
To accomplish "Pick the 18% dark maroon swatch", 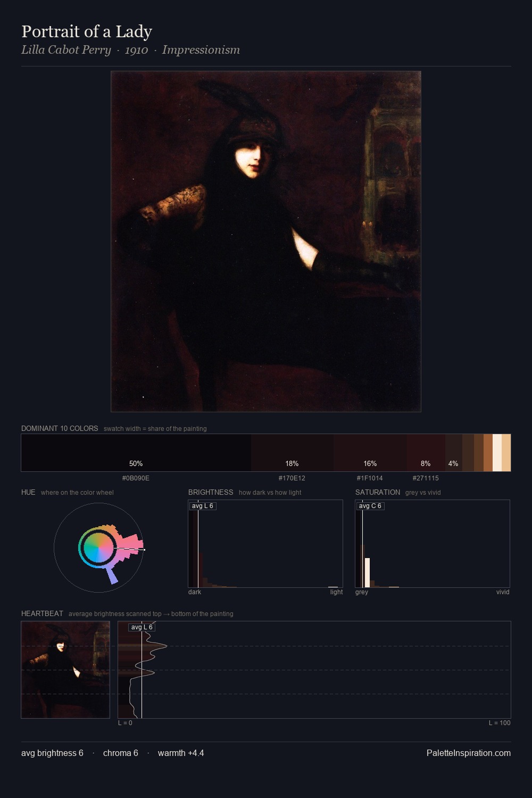I will (292, 453).
